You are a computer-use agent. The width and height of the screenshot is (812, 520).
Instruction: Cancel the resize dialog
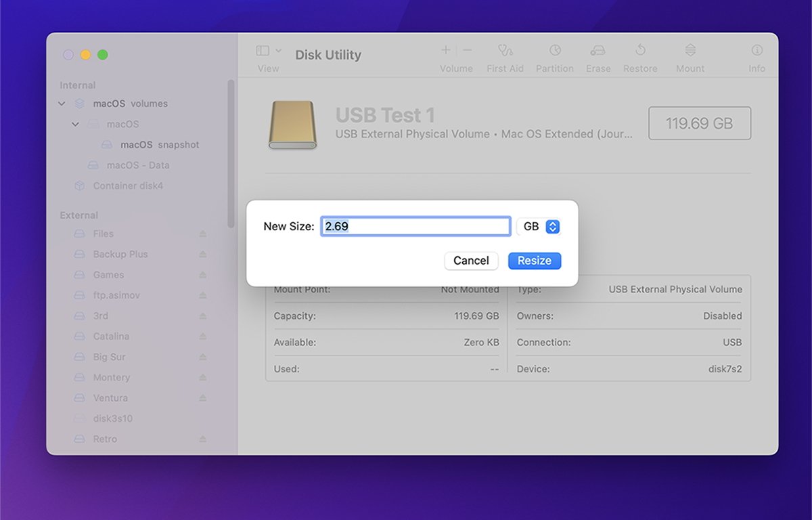coord(471,261)
